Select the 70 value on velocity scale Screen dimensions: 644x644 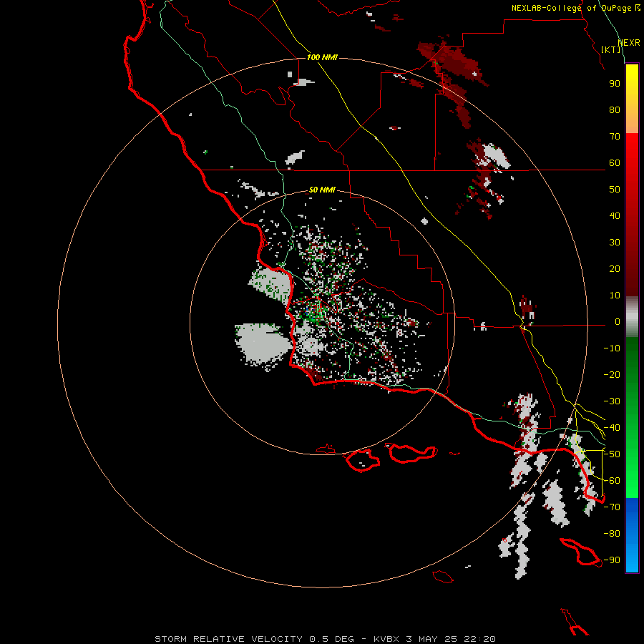click(x=615, y=137)
